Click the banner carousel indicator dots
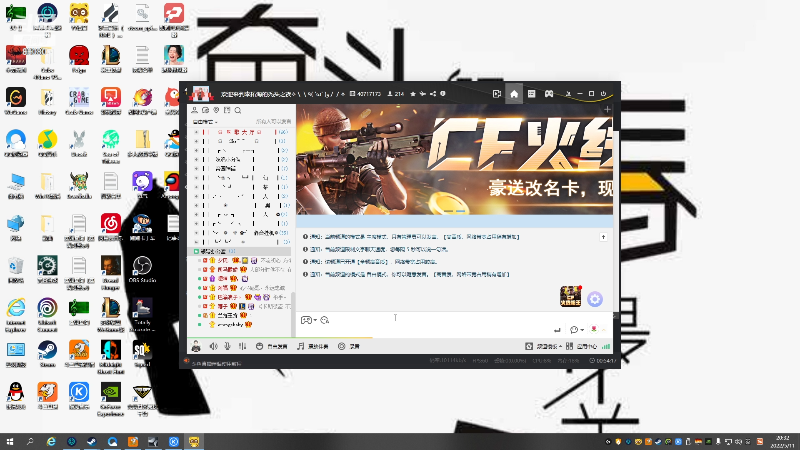Viewport: 800px width, 450px height. [455, 210]
